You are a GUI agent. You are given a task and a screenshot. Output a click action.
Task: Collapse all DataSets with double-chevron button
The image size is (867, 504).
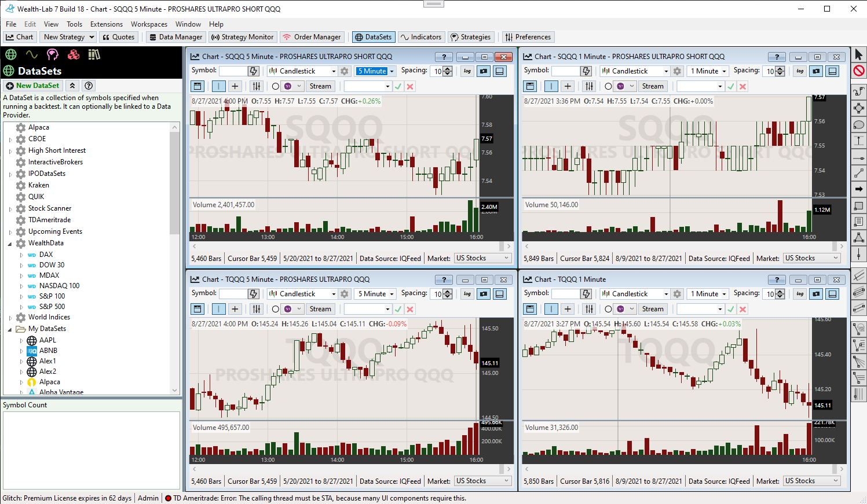[x=72, y=86]
